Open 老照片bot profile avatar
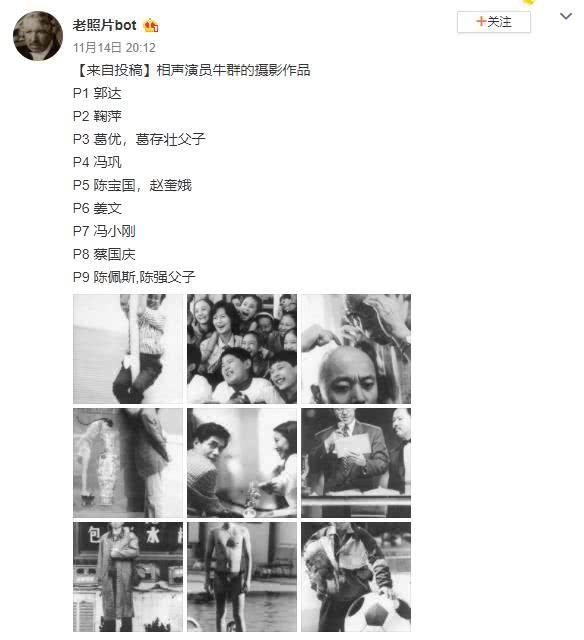This screenshot has width=584, height=640. (38, 36)
